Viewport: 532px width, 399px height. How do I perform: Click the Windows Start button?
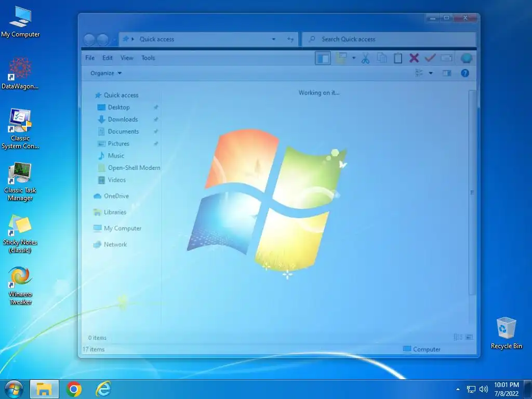coord(14,389)
